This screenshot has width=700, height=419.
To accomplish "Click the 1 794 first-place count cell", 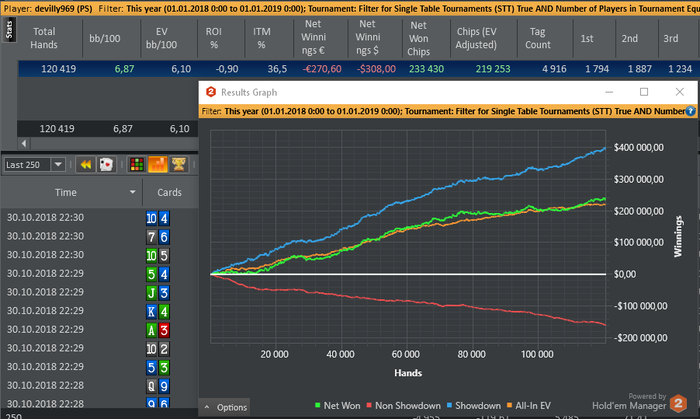I will tap(597, 69).
